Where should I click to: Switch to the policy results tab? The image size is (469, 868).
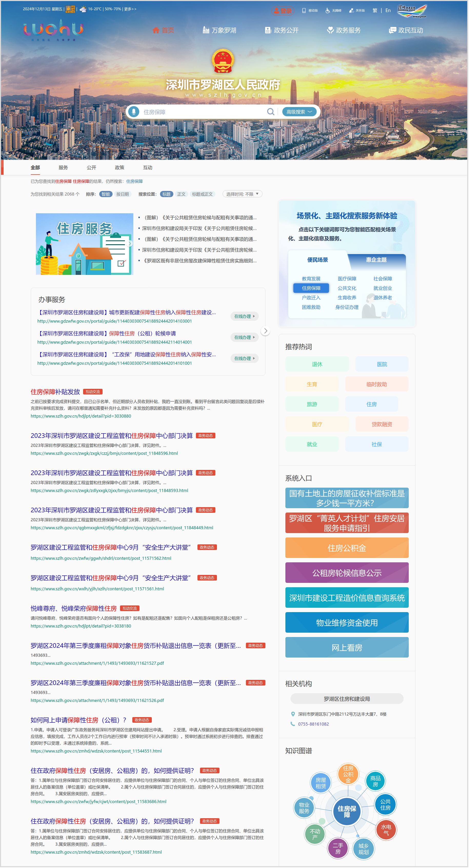coord(119,168)
